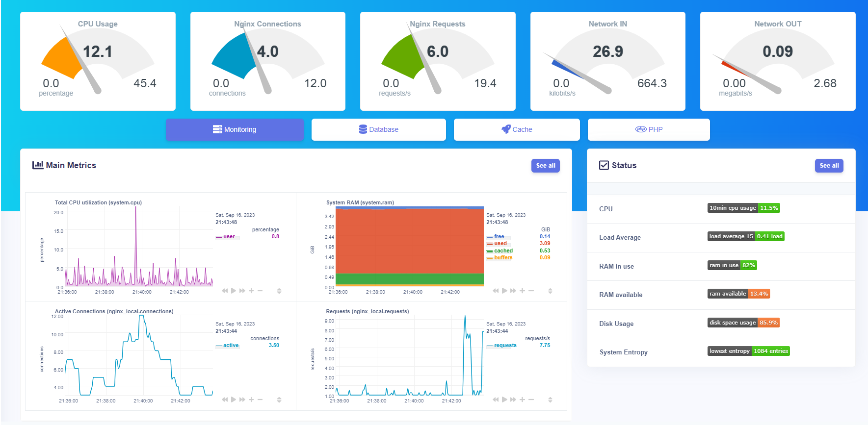Click See all in Main Metrics

(x=545, y=166)
